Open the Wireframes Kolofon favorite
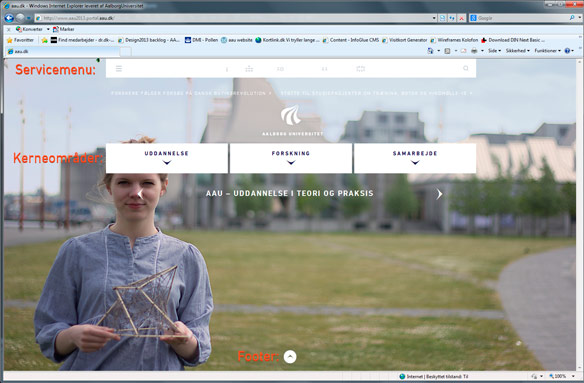This screenshot has width=584, height=383. (454, 40)
